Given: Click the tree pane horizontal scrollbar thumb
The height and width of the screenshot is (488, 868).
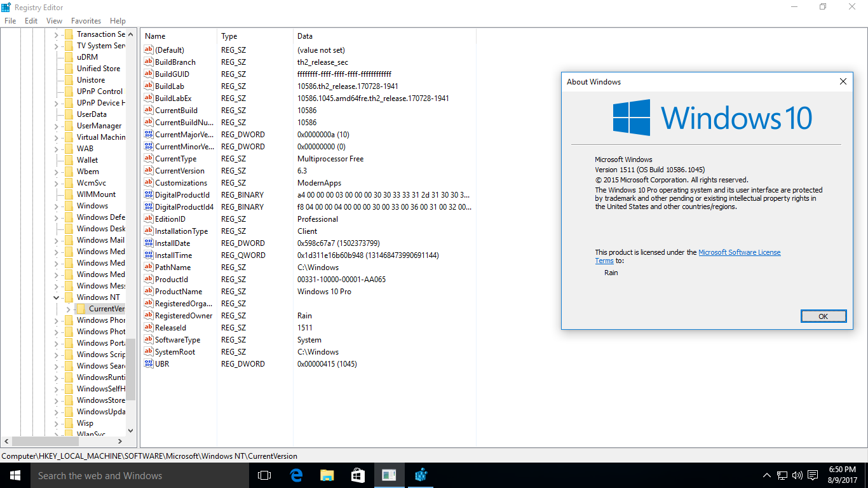Looking at the screenshot, I should (x=45, y=441).
